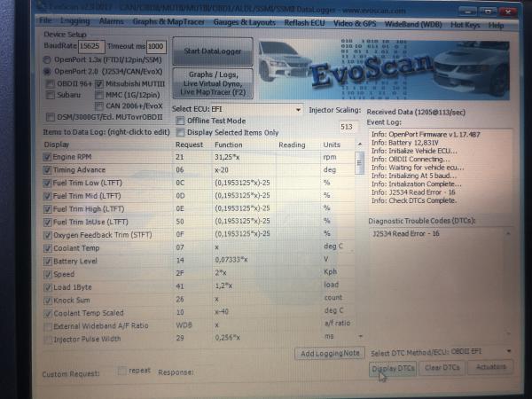
Task: Select OpenPort 1.3x radio option
Action: click(x=47, y=60)
